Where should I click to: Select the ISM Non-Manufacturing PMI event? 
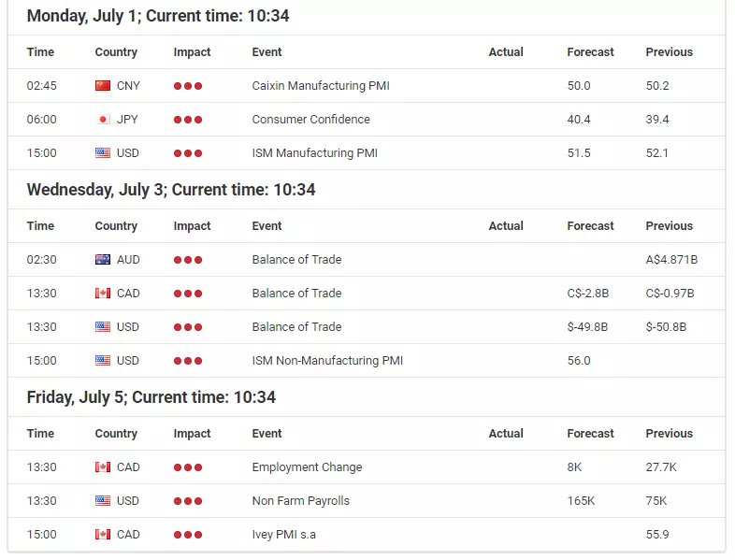click(327, 360)
